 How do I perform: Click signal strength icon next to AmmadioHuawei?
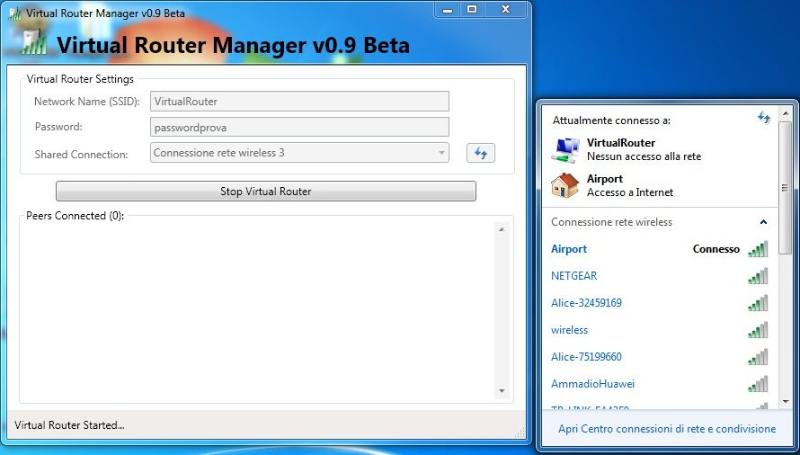[x=758, y=384]
